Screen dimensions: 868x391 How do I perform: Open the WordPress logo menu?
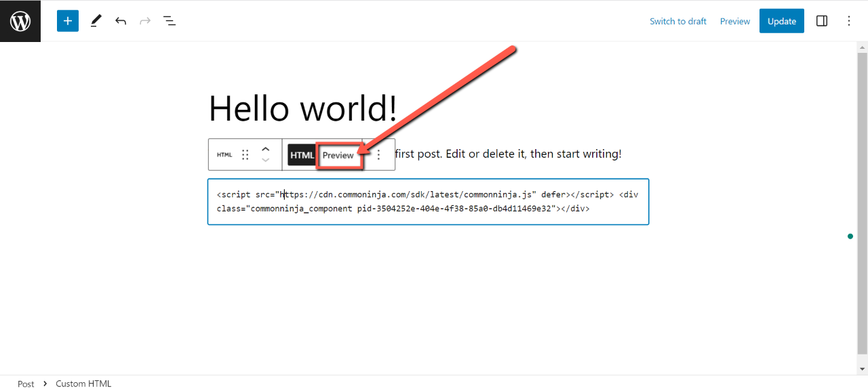pos(20,21)
